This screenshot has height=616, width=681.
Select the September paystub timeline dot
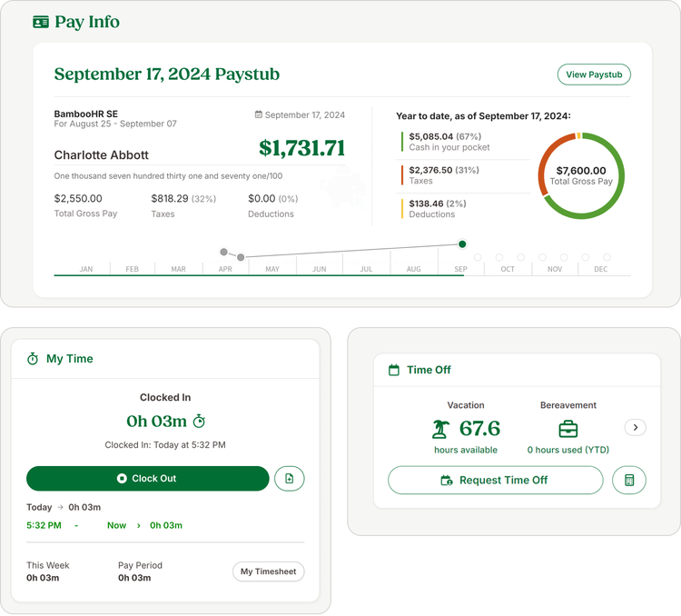[462, 243]
